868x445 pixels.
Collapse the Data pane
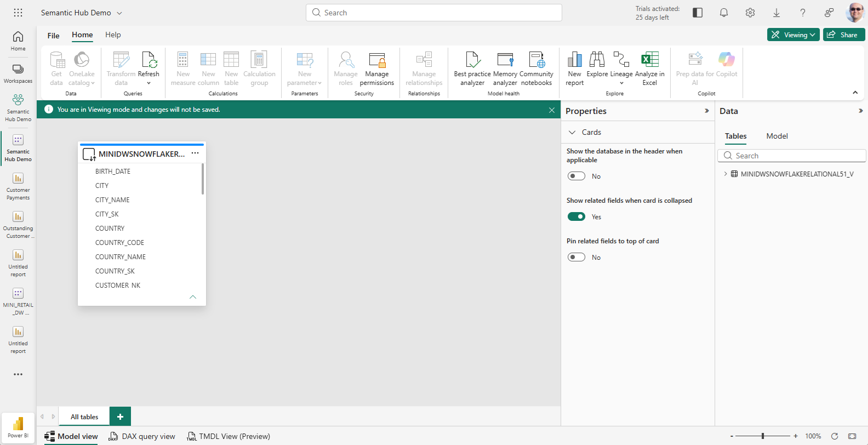tap(861, 111)
